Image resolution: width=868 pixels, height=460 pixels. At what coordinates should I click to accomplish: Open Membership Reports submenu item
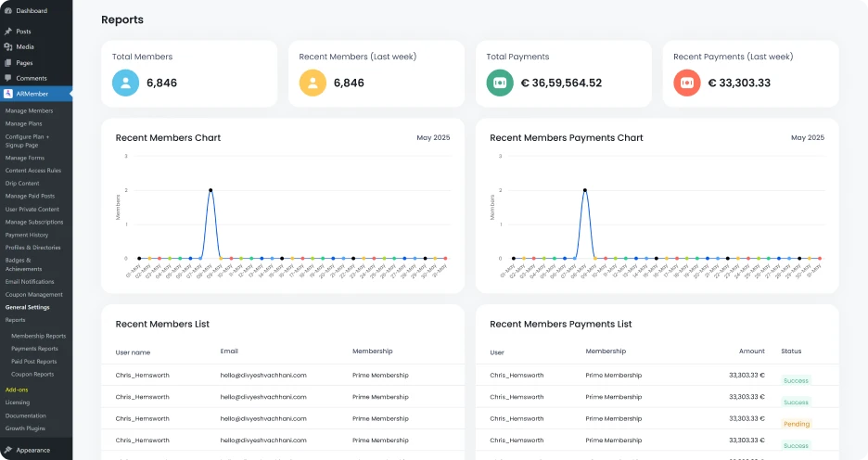coord(38,336)
